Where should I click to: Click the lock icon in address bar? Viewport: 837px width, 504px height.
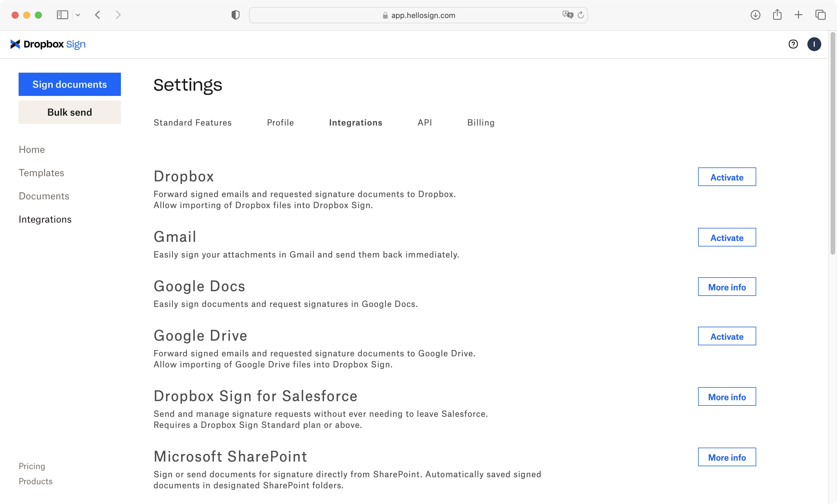click(385, 15)
